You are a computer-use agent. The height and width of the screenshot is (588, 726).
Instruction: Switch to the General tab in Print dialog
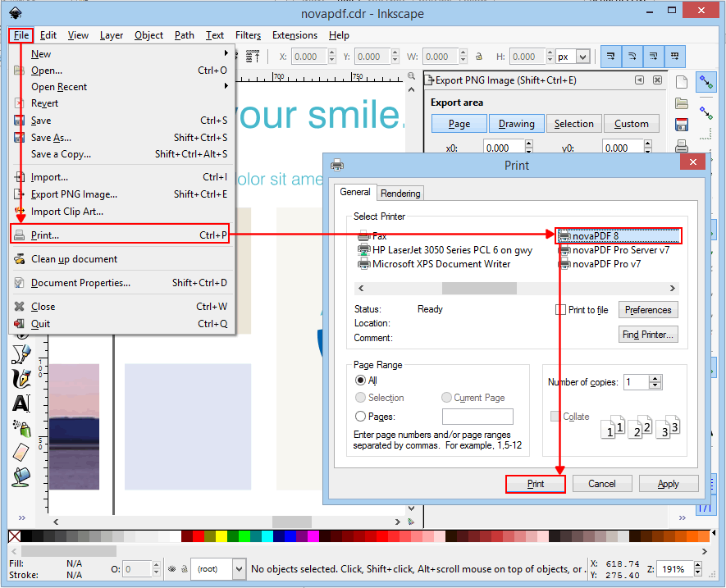355,192
